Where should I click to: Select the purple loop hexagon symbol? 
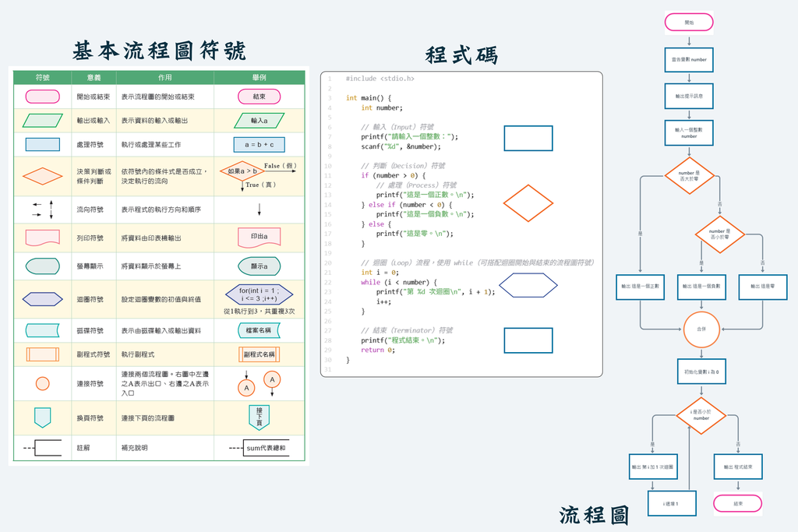click(x=42, y=298)
